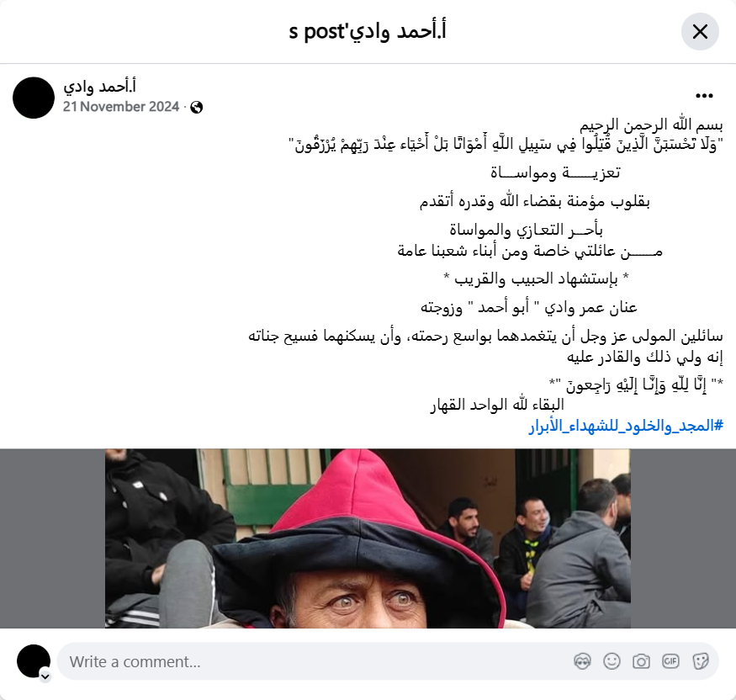This screenshot has height=700, width=736.
Task: Click your own avatar beside comment box
Action: point(34,661)
